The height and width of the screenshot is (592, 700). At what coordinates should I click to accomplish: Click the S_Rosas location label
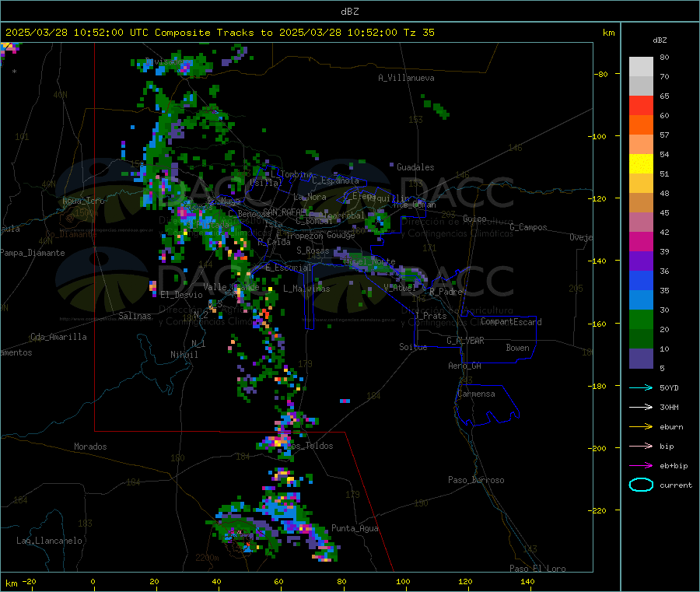pos(313,250)
